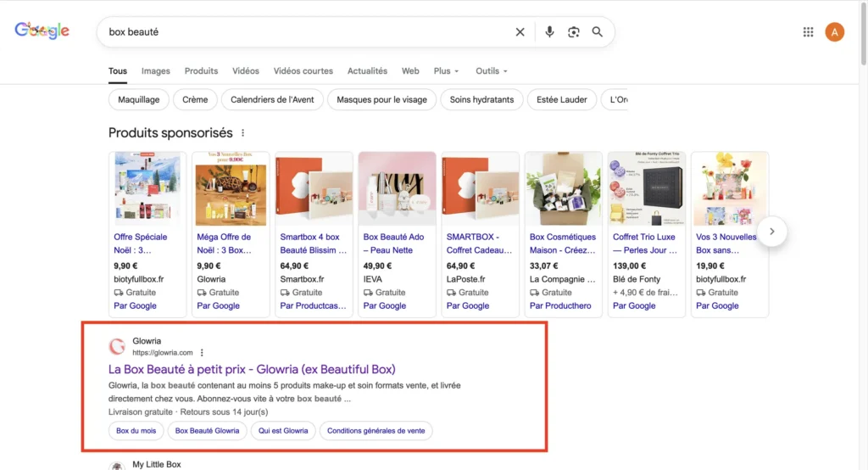Clear the search box text
The width and height of the screenshot is (868, 470).
tap(520, 32)
